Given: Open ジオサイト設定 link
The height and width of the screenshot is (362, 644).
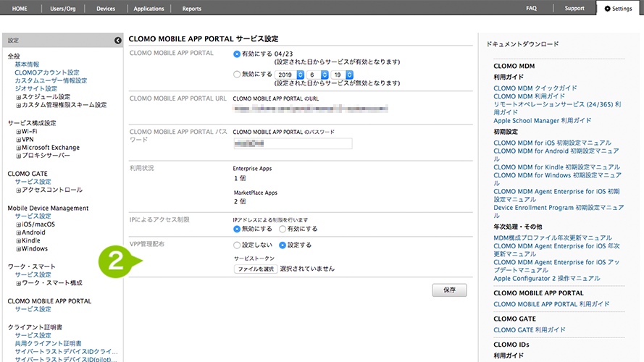Looking at the screenshot, I should [x=36, y=88].
